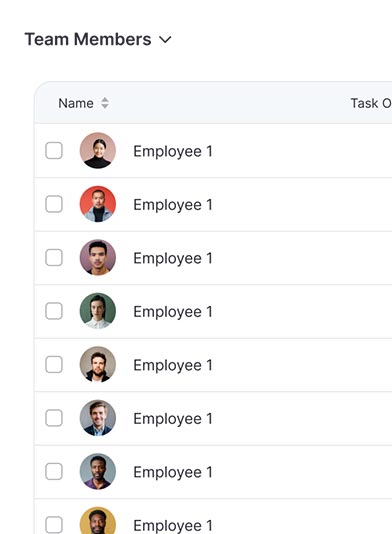Viewport: 392px width, 534px height.
Task: Click the avatar with the red background
Action: (98, 204)
